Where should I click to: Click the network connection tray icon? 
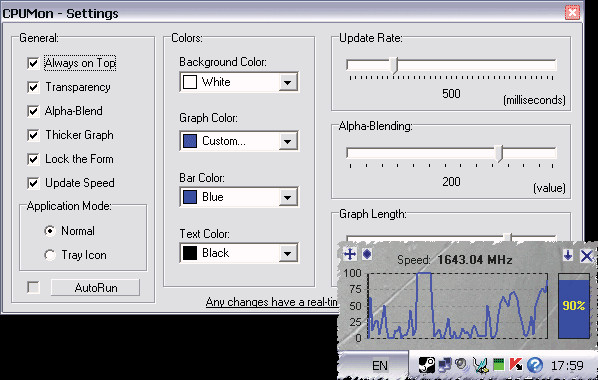(444, 365)
